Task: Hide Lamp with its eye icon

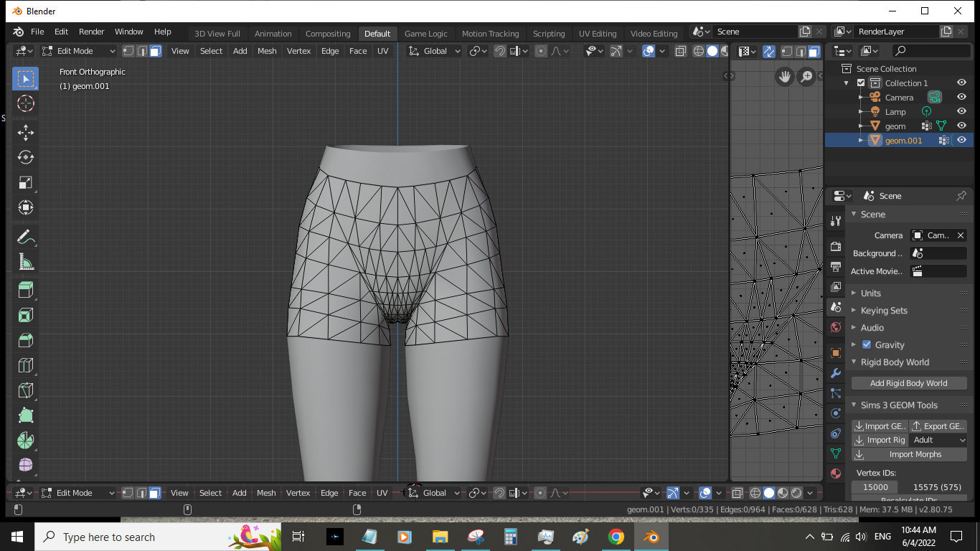Action: point(962,111)
